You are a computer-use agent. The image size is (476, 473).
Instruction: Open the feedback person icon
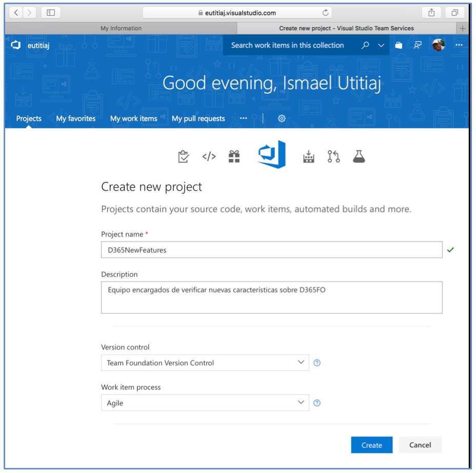[418, 45]
